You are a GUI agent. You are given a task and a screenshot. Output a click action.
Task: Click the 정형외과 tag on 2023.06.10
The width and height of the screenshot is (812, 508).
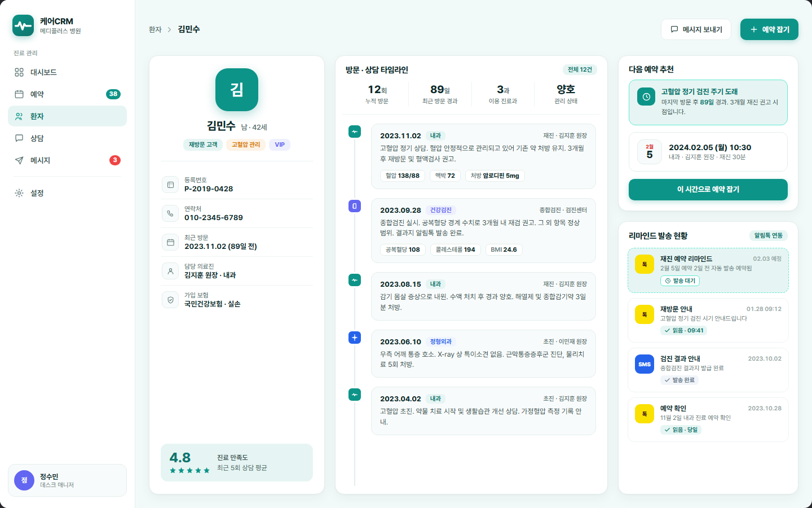pos(441,341)
